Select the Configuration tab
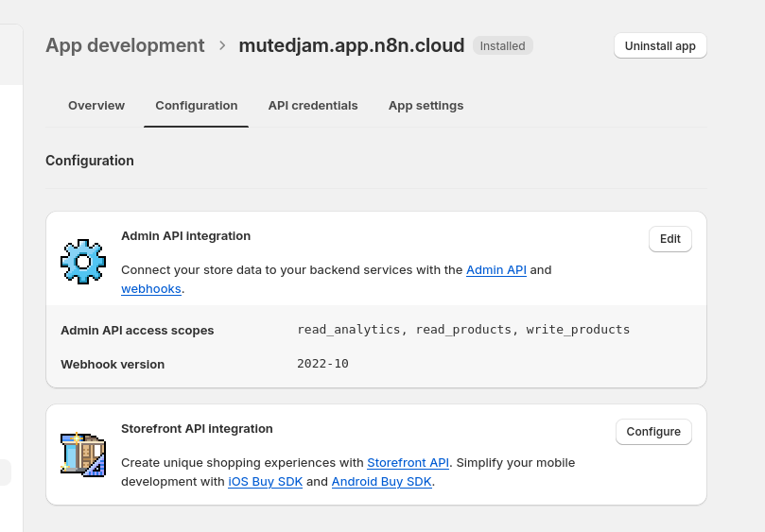The width and height of the screenshot is (765, 532). (x=196, y=106)
